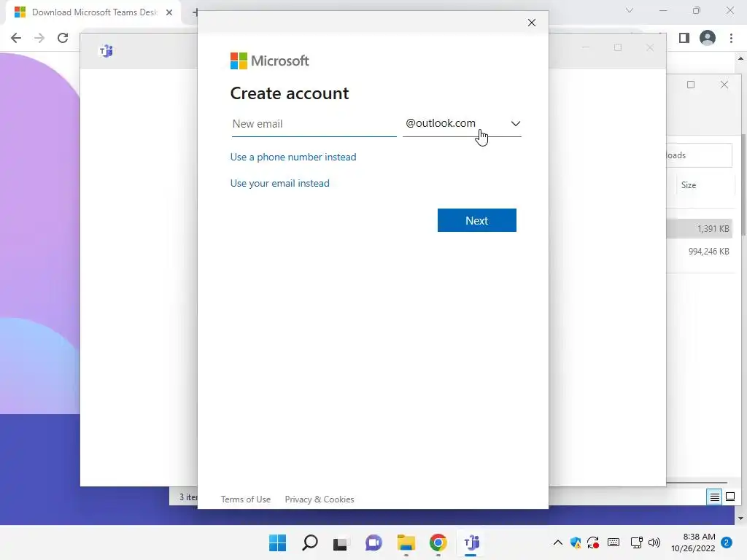Open Microsoft Teams from taskbar
747x560 pixels.
pyautogui.click(x=471, y=542)
